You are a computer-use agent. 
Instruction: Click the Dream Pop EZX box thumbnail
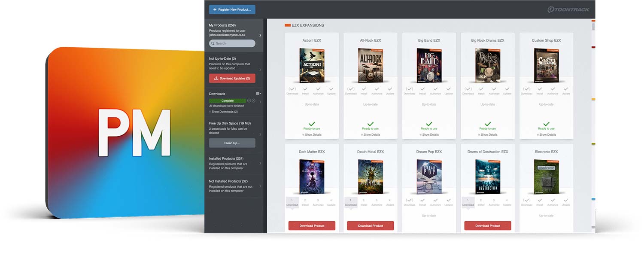[429, 177]
